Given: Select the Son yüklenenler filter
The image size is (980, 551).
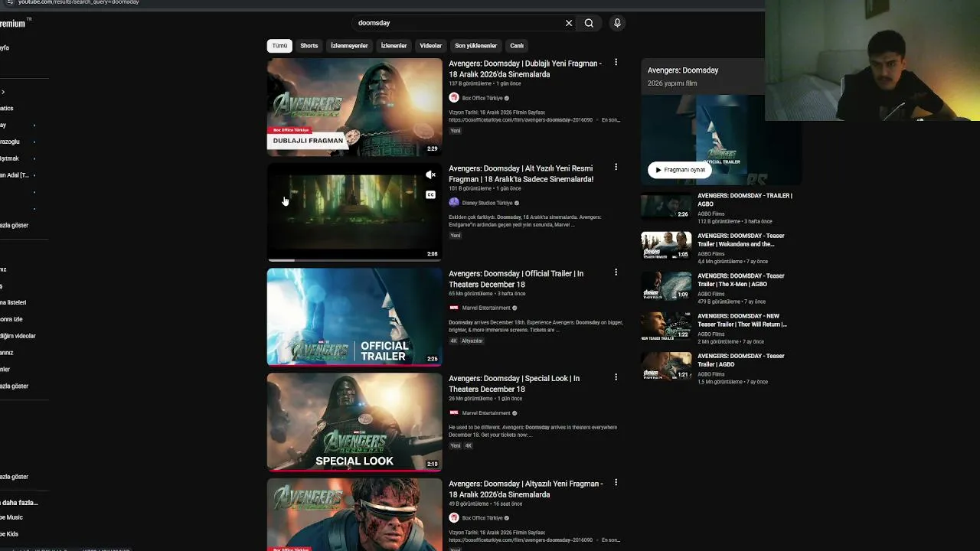Looking at the screenshot, I should 476,46.
